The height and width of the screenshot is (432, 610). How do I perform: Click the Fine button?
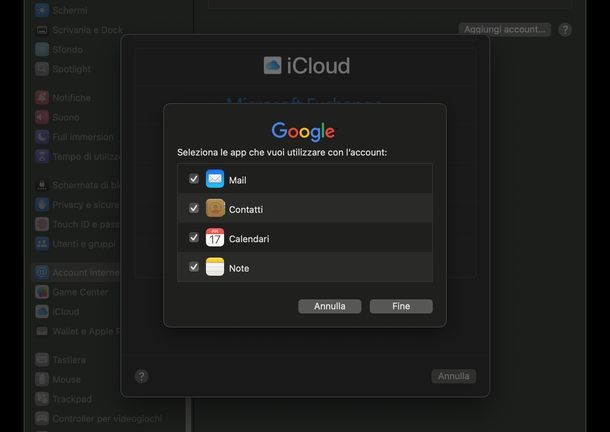pyautogui.click(x=401, y=306)
